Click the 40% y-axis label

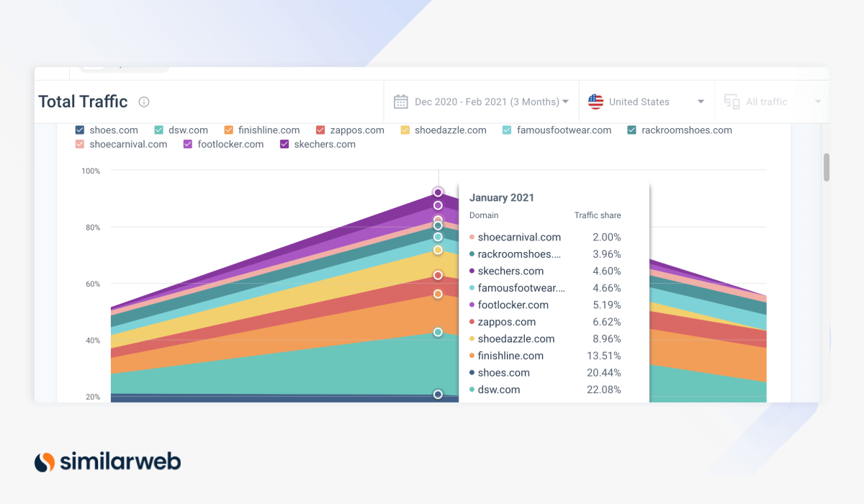[x=93, y=341]
